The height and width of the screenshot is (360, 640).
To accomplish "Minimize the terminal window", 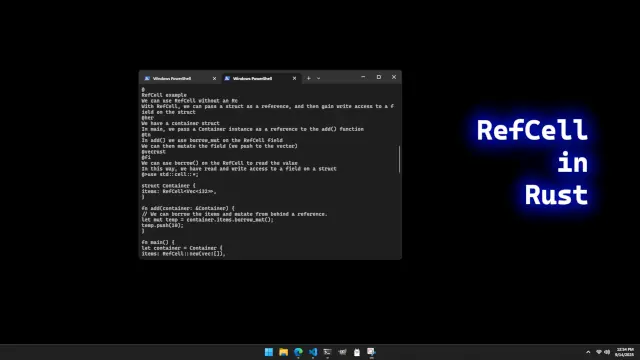I will pyautogui.click(x=363, y=77).
